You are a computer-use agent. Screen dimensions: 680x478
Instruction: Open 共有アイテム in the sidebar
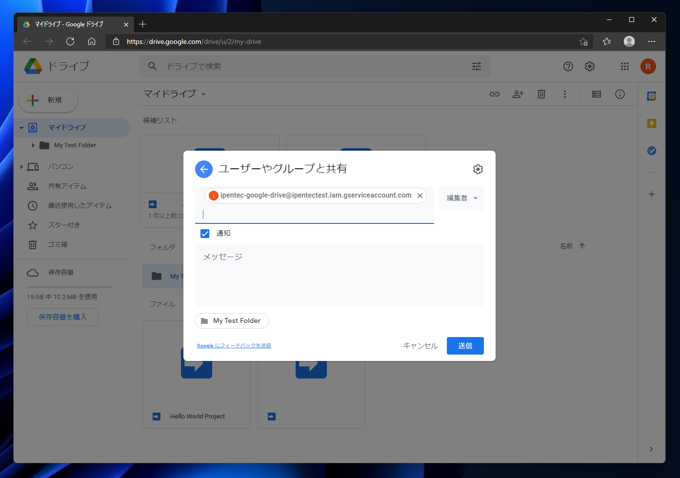[x=67, y=186]
